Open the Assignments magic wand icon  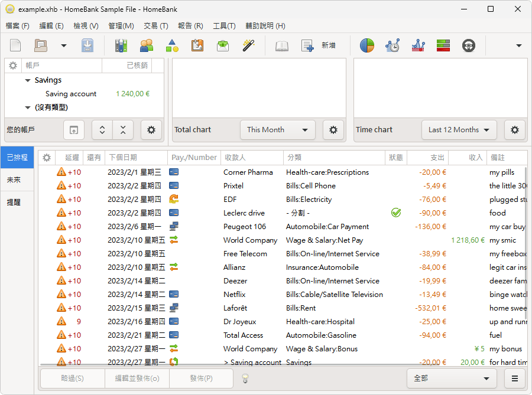[x=248, y=45]
